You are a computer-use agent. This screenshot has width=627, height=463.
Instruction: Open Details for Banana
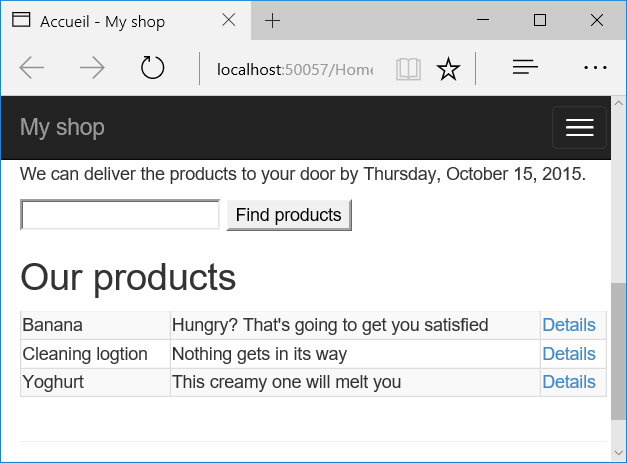click(x=568, y=325)
